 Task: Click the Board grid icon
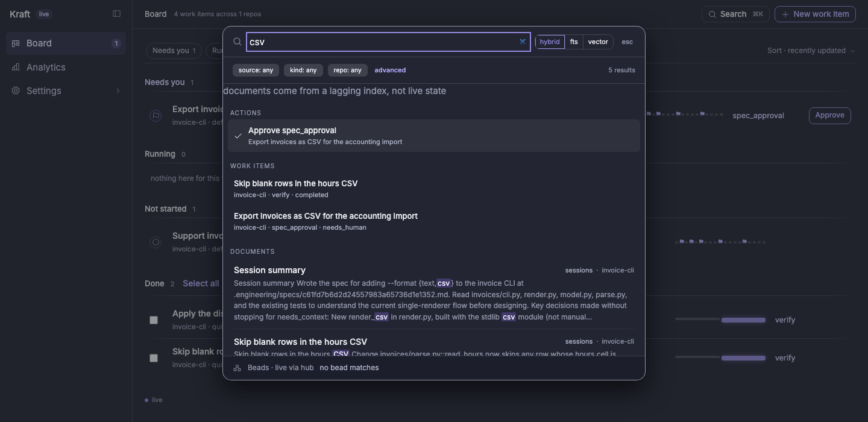(x=16, y=43)
